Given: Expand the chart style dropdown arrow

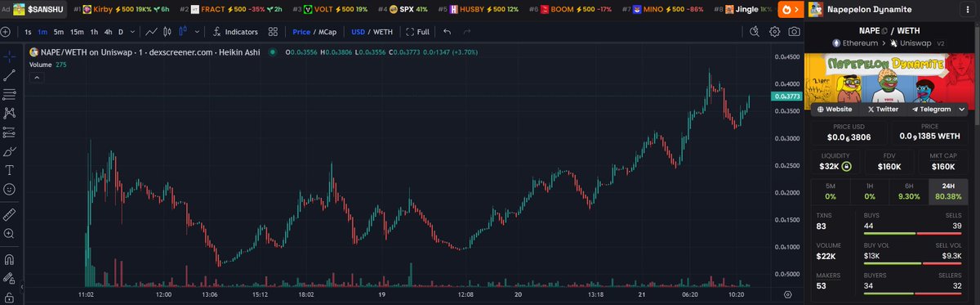Looking at the screenshot, I should pos(196,32).
